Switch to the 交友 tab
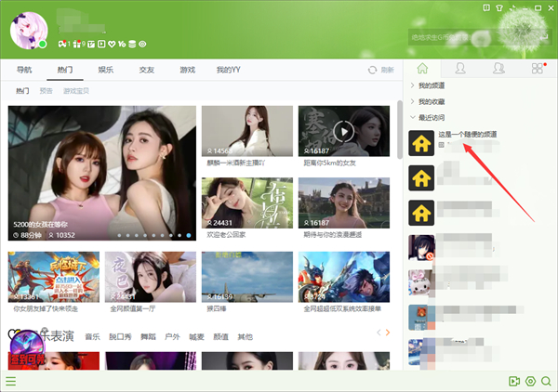 coord(147,70)
